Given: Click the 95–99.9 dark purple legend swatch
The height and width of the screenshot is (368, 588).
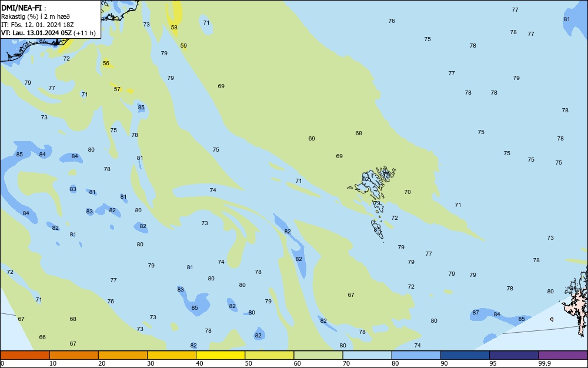Looking at the screenshot, I should (x=514, y=355).
